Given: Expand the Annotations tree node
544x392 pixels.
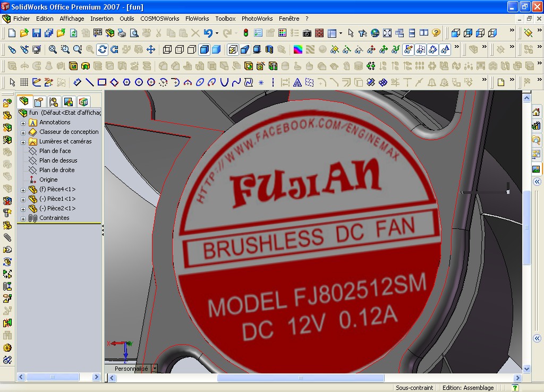Looking at the screenshot, I should click(x=23, y=123).
